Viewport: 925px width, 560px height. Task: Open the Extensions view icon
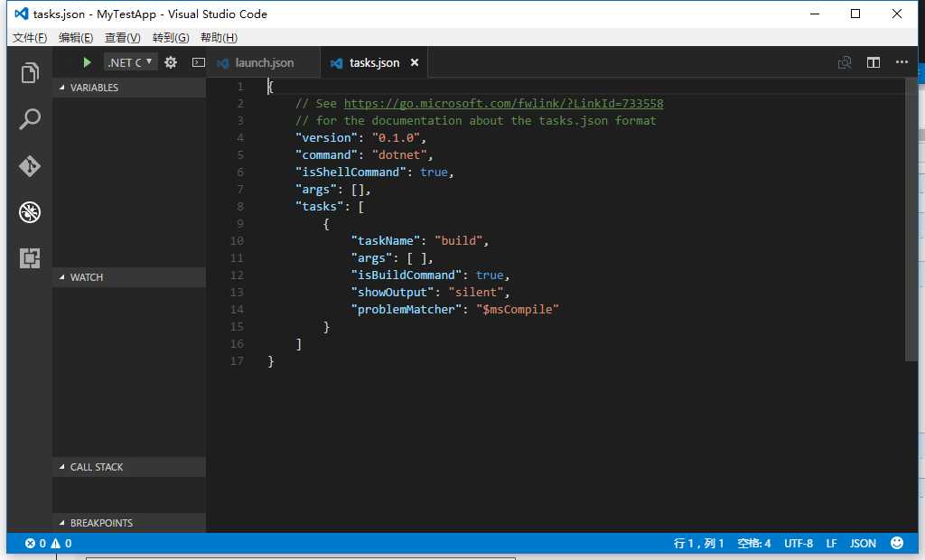point(30,258)
